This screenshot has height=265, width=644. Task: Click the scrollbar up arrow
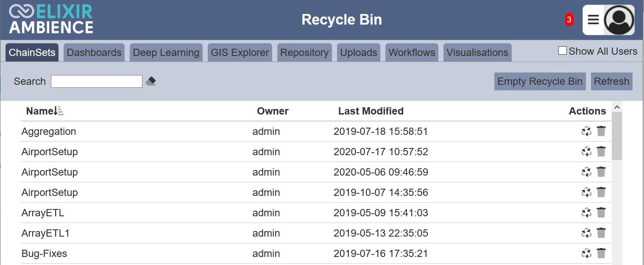pos(617,107)
